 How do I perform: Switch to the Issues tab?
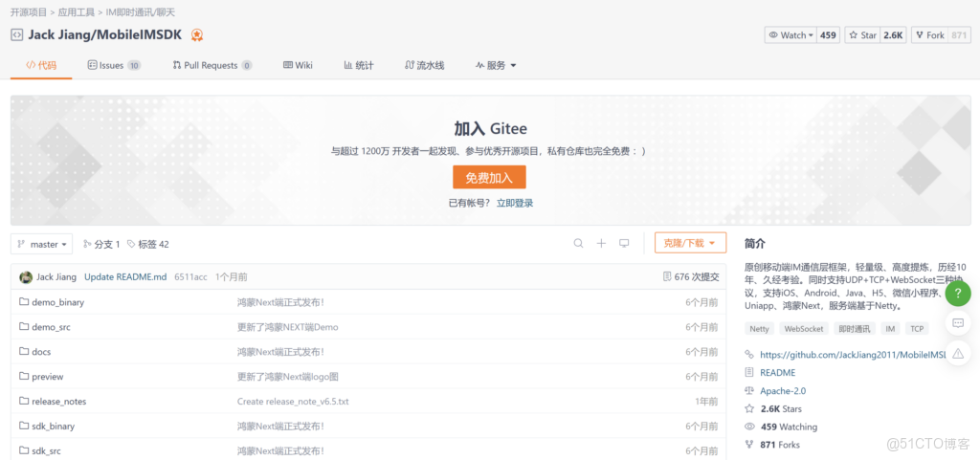(x=113, y=65)
